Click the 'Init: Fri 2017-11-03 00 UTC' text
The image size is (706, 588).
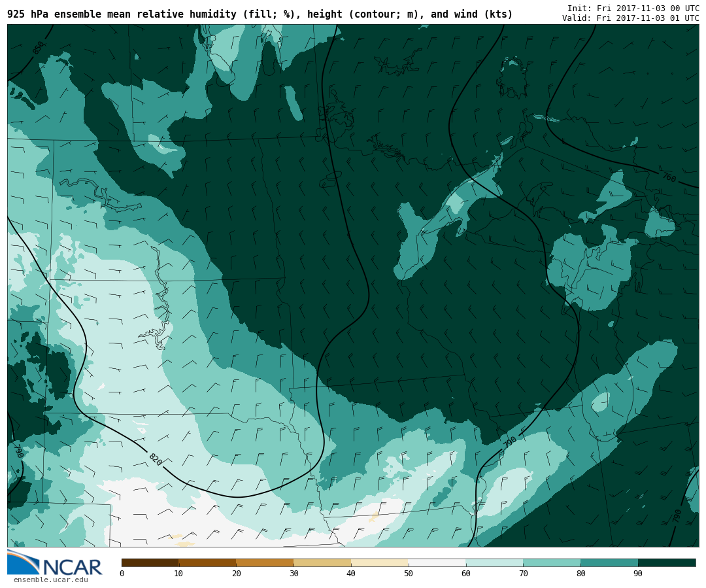pos(633,8)
